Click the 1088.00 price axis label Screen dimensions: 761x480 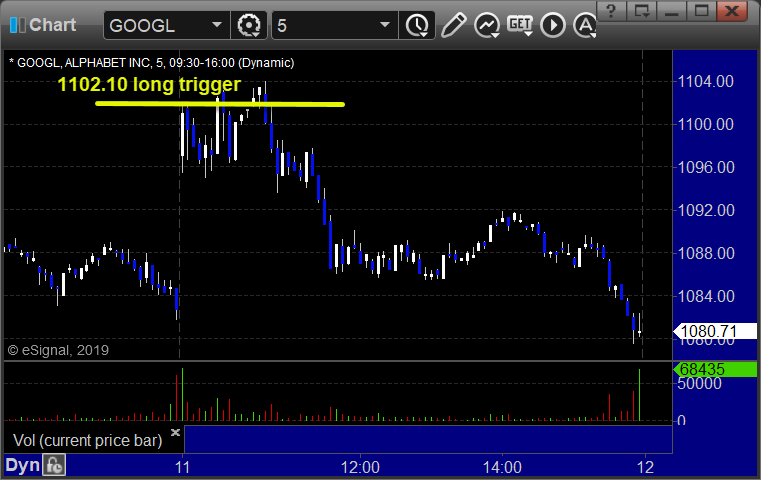point(706,253)
